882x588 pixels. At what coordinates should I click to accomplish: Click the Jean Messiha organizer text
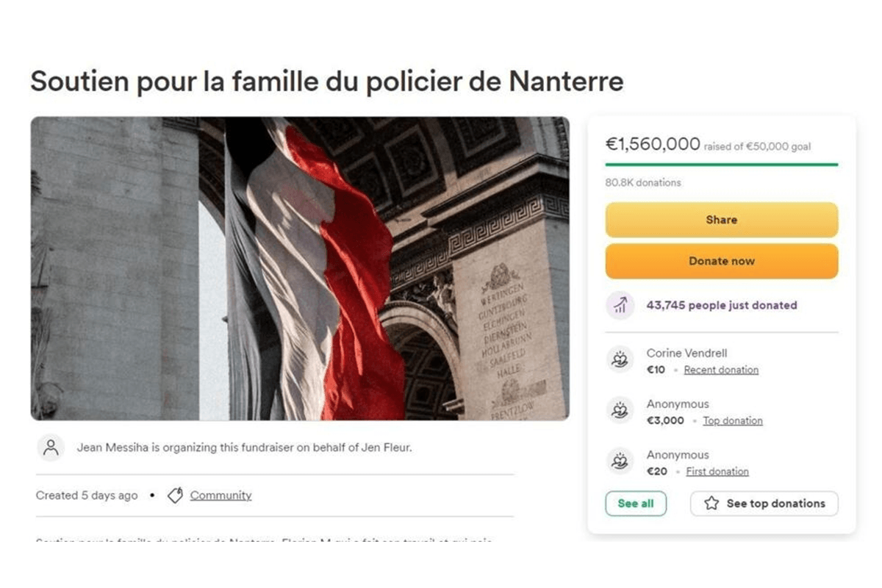tap(244, 448)
